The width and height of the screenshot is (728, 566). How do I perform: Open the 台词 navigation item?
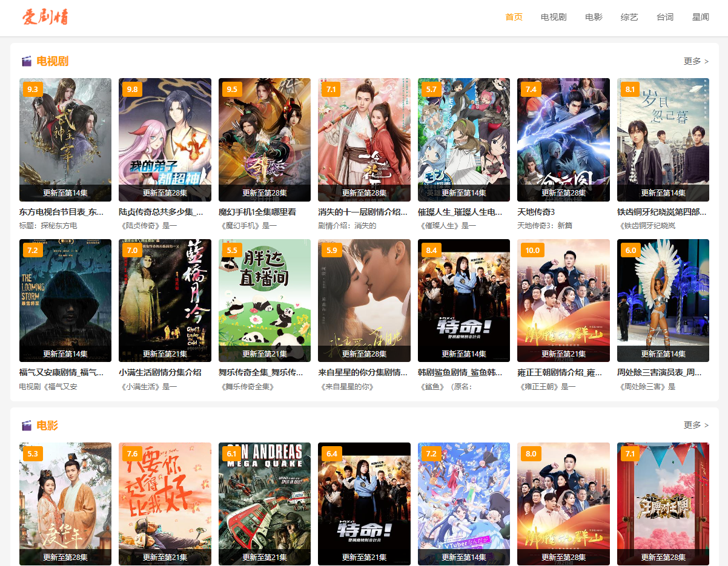pyautogui.click(x=665, y=17)
